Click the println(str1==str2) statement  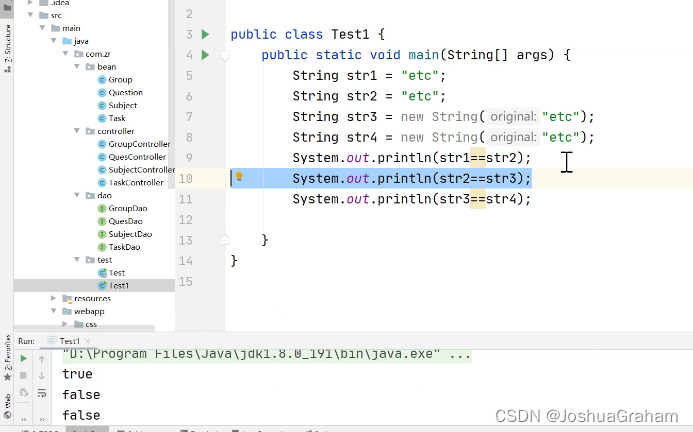point(411,158)
